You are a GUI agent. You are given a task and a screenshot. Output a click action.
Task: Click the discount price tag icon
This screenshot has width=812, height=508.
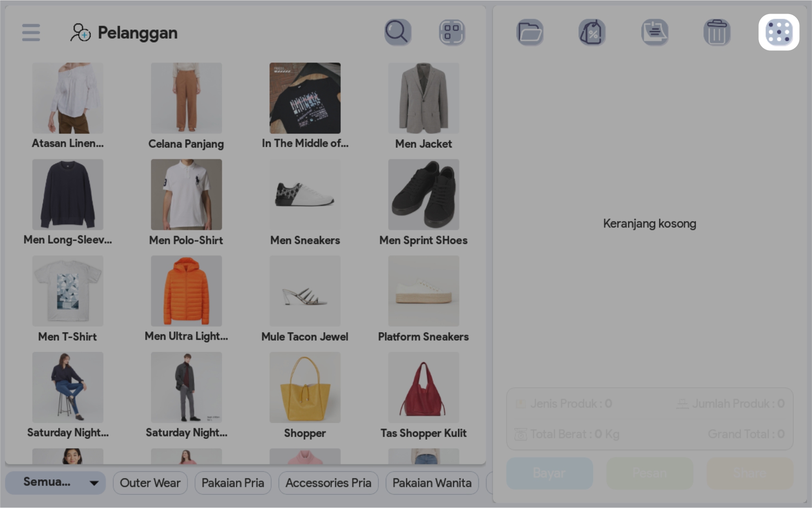tap(592, 32)
